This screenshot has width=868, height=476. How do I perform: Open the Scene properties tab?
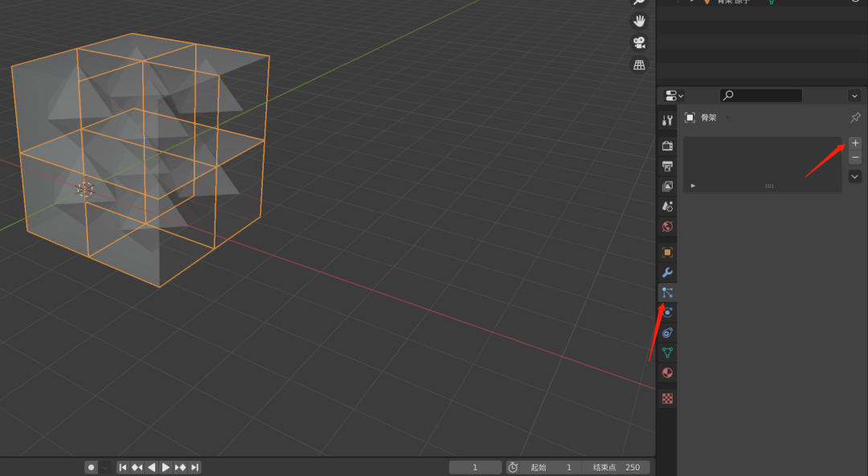tap(667, 206)
